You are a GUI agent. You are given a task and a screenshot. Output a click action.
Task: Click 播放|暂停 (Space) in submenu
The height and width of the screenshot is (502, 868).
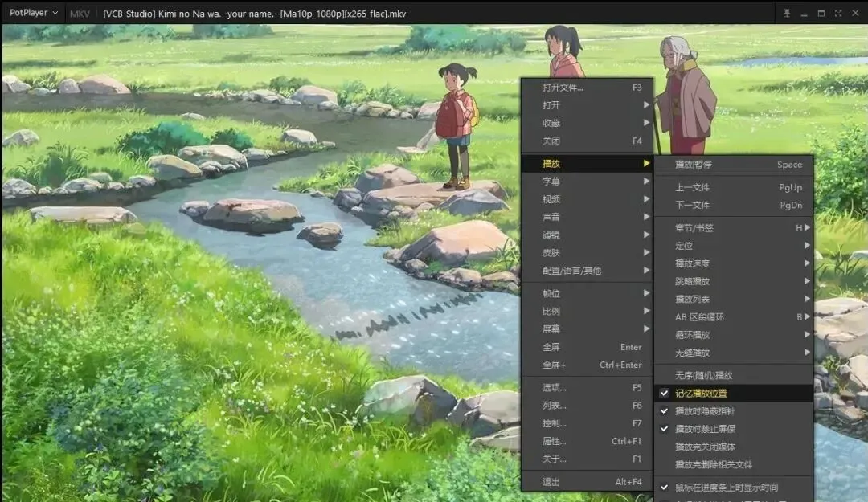coord(734,165)
